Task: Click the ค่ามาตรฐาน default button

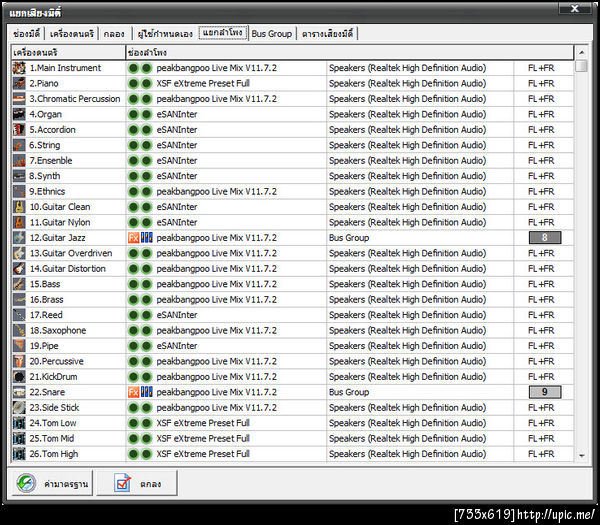Action: click(52, 483)
